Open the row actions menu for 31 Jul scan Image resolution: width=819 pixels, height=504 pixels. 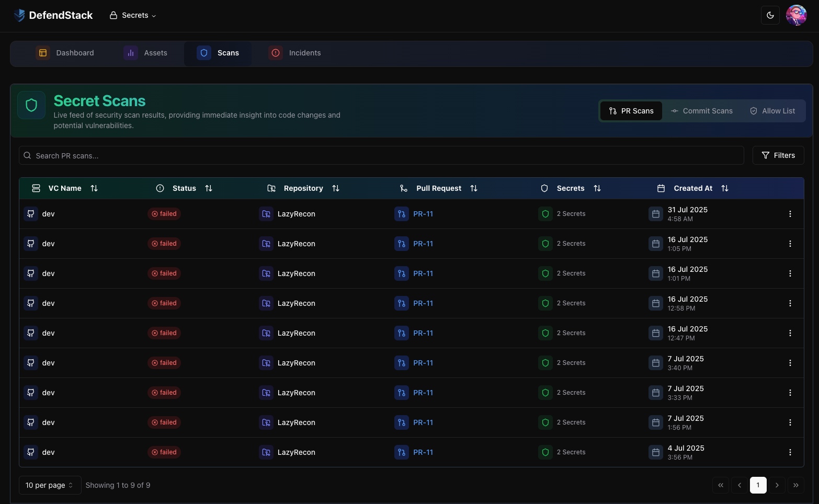[790, 213]
